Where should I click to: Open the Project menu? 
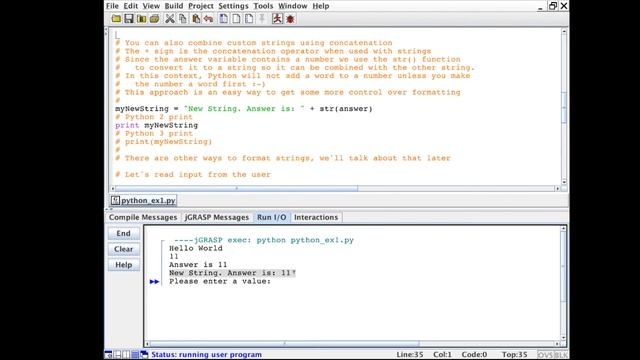click(x=201, y=6)
